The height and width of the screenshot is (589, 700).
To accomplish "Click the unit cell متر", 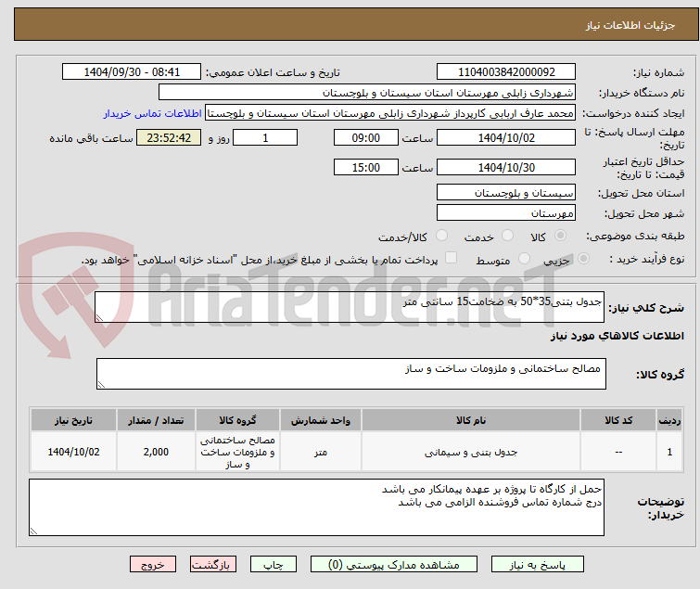I will tap(321, 452).
